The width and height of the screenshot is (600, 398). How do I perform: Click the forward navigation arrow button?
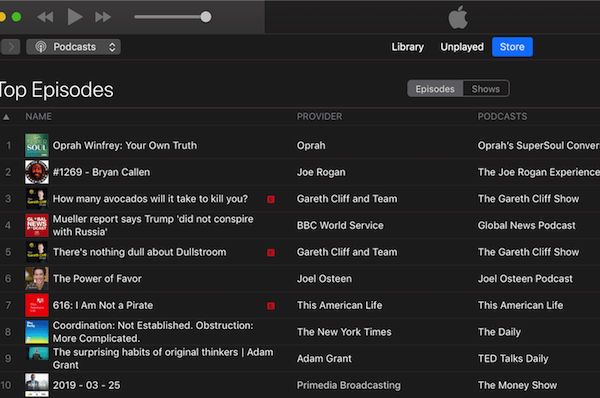coord(10,47)
